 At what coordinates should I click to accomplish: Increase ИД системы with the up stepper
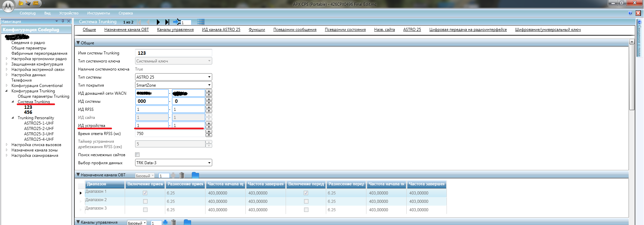click(x=209, y=99)
